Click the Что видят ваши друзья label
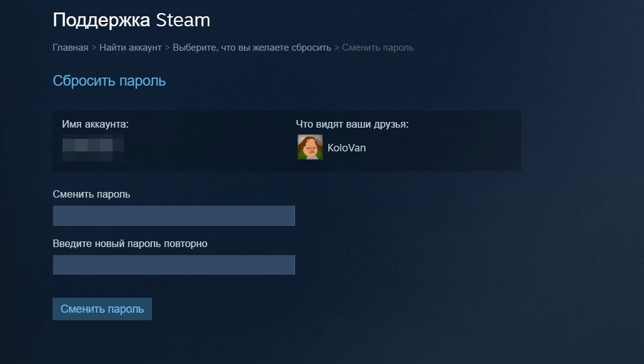 [x=353, y=124]
